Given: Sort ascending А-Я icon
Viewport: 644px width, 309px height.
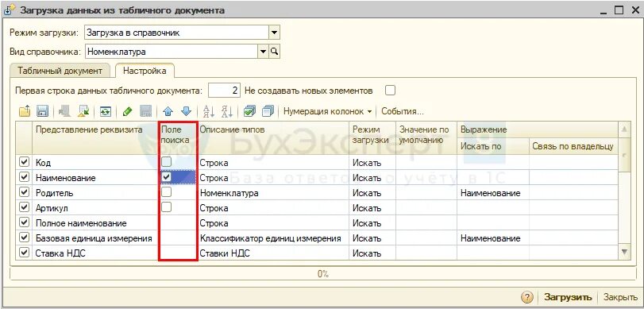Looking at the screenshot, I should pyautogui.click(x=209, y=111).
